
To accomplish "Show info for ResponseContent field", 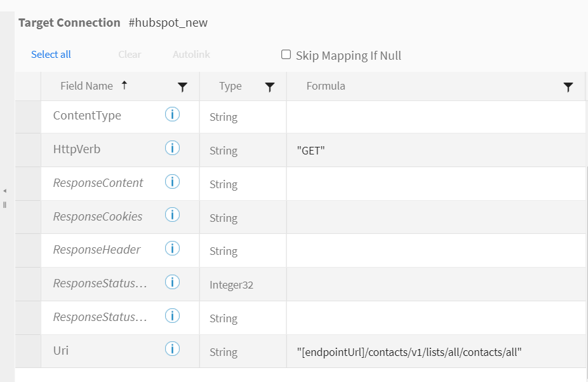I will tap(172, 182).
